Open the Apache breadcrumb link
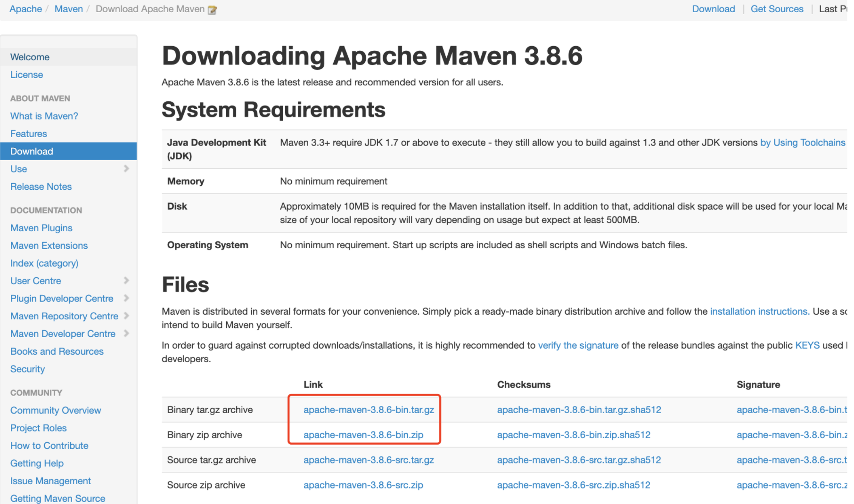 pos(25,9)
